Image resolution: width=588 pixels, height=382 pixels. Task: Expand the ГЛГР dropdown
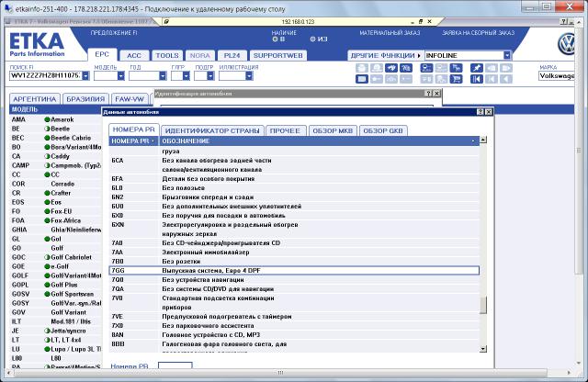(186, 75)
